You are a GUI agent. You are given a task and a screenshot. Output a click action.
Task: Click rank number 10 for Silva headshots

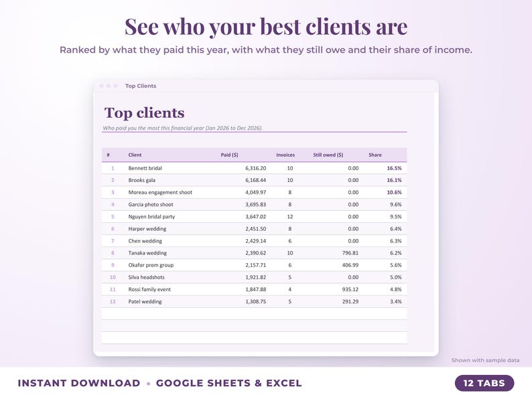coord(113,277)
